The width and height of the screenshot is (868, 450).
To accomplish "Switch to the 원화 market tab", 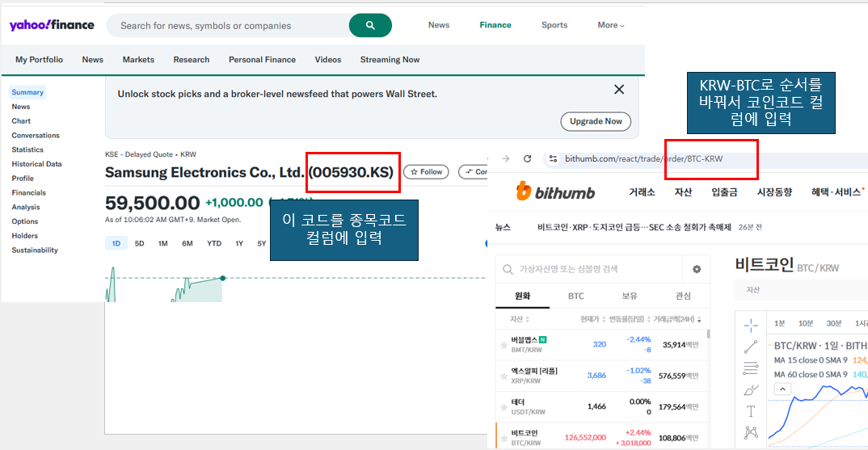I will point(522,296).
